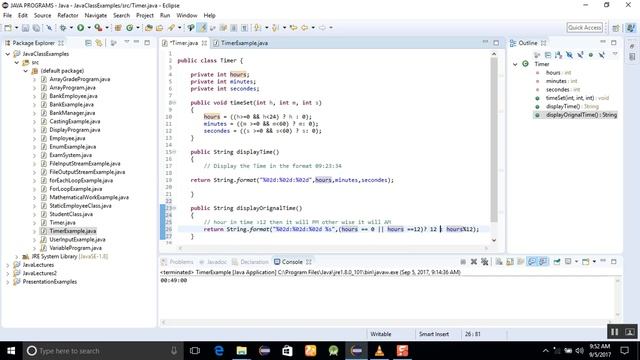The image size is (640, 360).
Task: Toggle Scroll Lock in Console toolbar
Action: coord(510,262)
